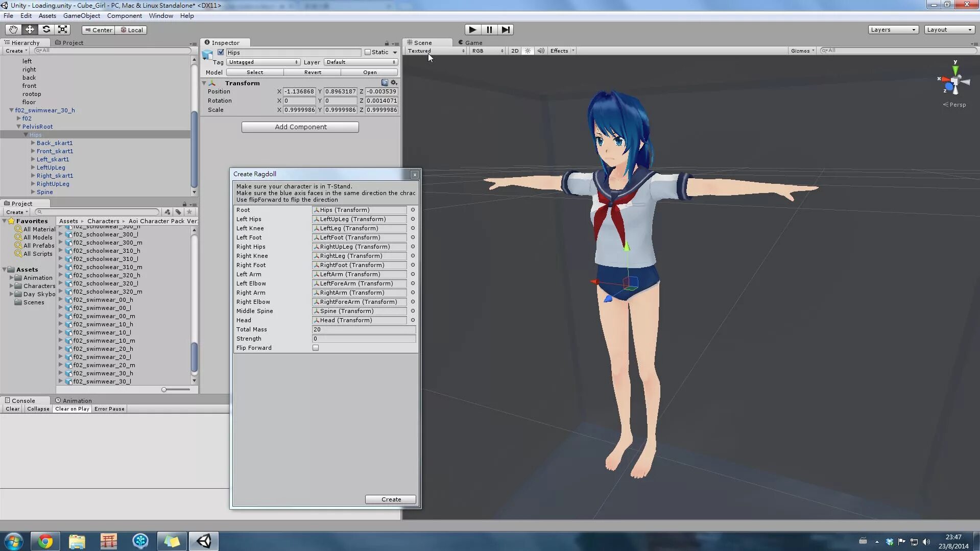Click the Strength input field
Screen dimensions: 980x551
[364, 339]
